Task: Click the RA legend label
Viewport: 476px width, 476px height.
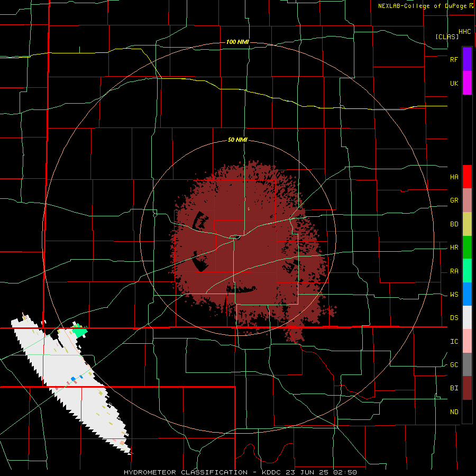Action: click(454, 271)
